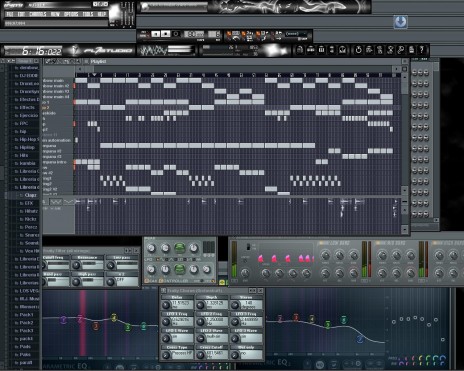Toggle the x2 switch in Fruity Filter

pos(110,282)
